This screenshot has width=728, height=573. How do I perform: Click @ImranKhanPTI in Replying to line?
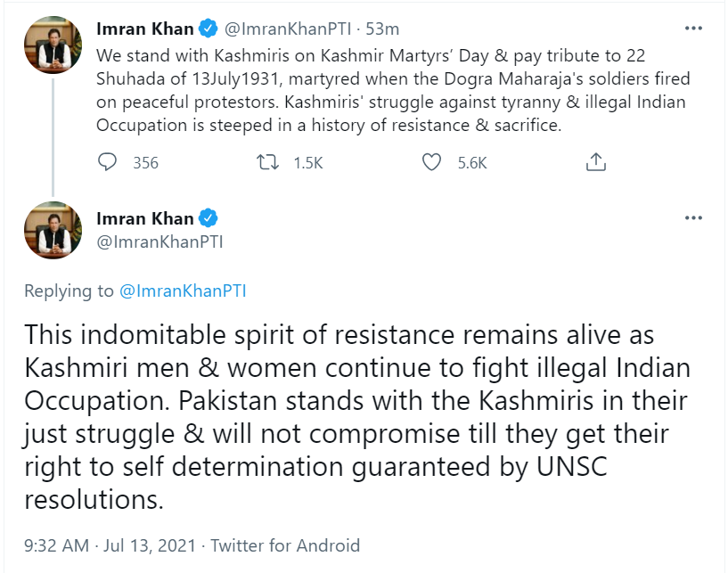pyautogui.click(x=182, y=291)
